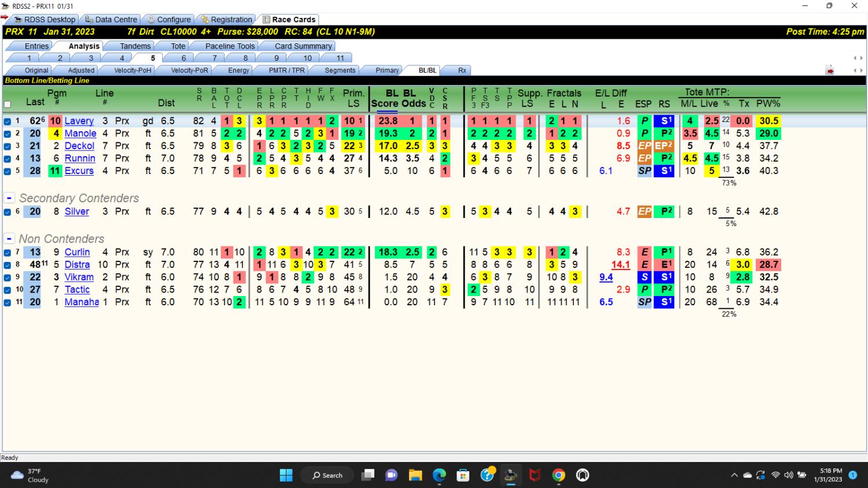Uncheck row 6 Silver checkbox
This screenshot has width=868, height=488.
point(8,212)
